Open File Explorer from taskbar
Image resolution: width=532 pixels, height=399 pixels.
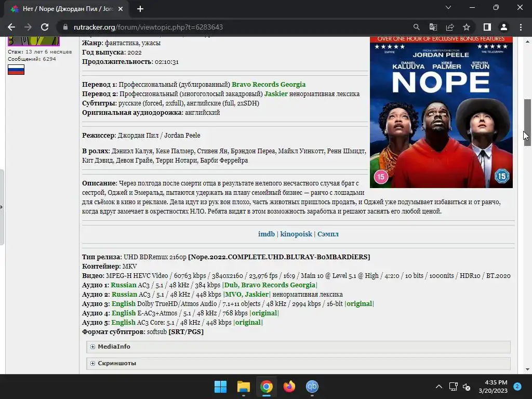243,387
